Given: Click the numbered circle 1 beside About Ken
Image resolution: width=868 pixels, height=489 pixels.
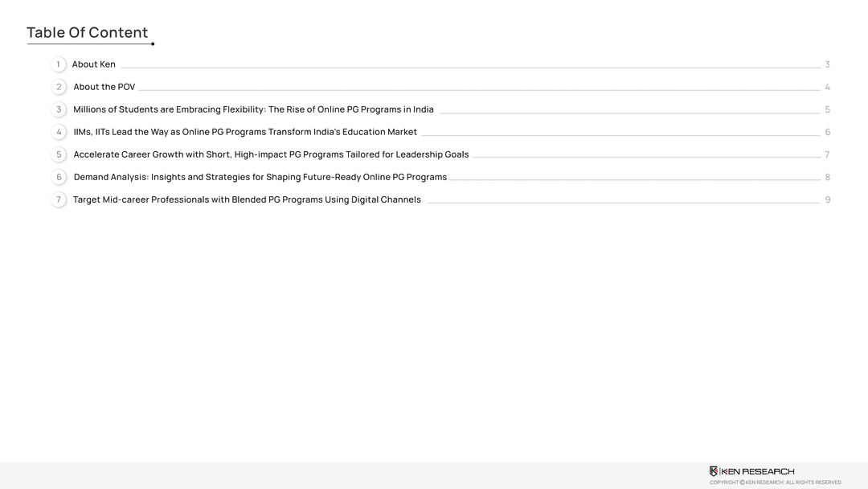Looking at the screenshot, I should tap(59, 64).
